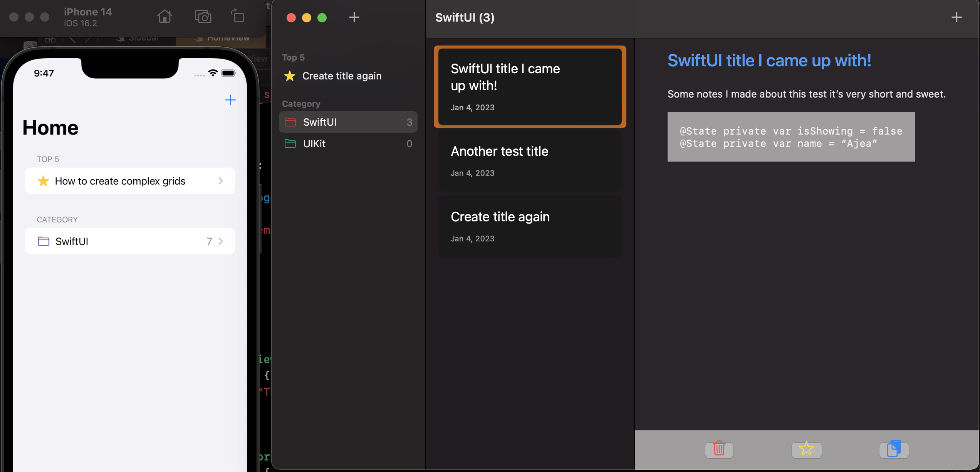Tap the purple folder icon in iPhone Category

click(44, 241)
